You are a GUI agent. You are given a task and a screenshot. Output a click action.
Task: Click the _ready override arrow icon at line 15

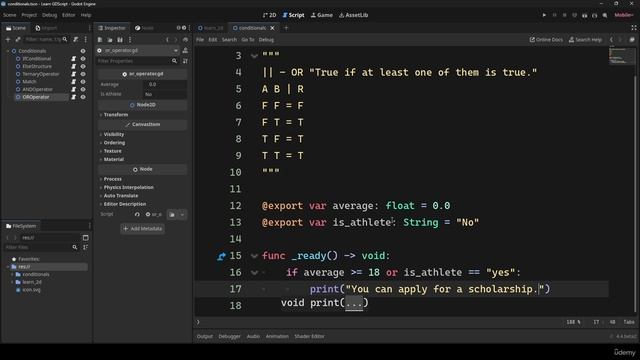[x=221, y=256]
